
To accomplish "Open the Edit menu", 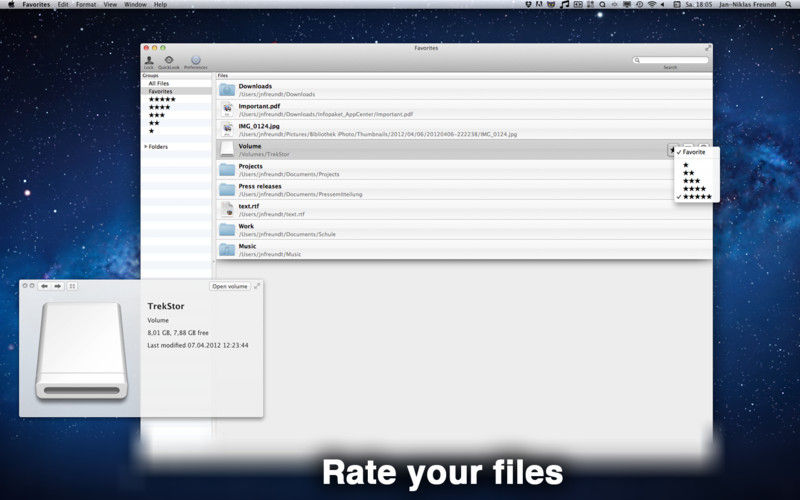I will 63,4.
